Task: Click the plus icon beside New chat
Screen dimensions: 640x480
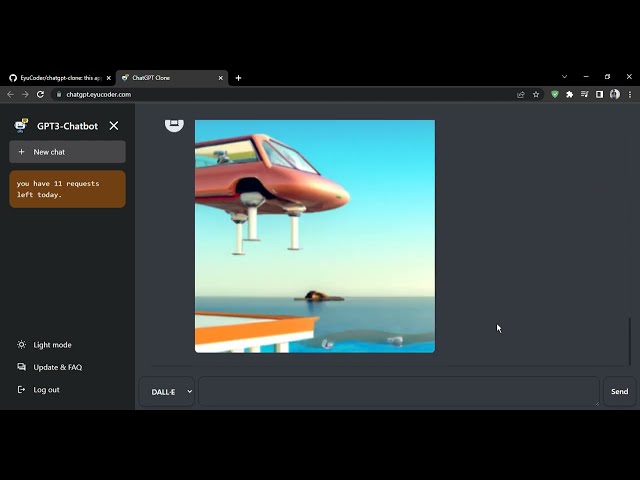Action: click(x=21, y=152)
